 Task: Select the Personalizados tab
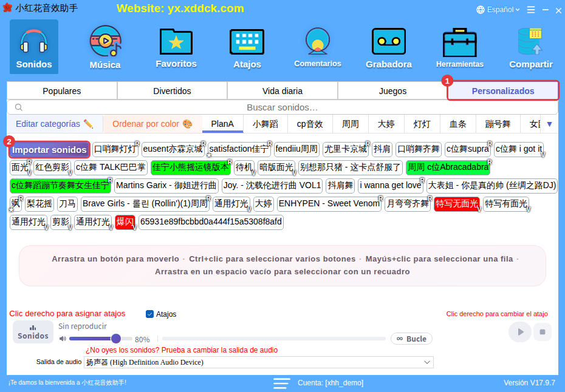[x=503, y=91]
